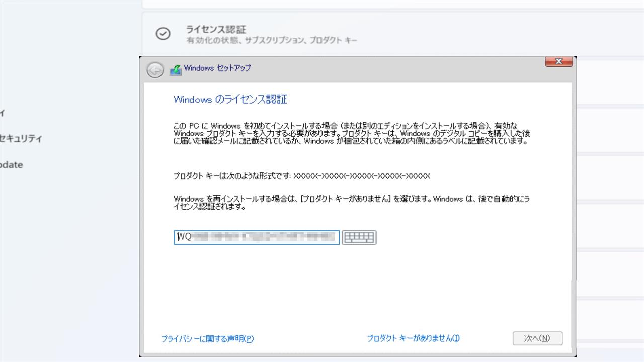This screenshot has width=644, height=362.
Task: Click the XXXXX-XXXXX product key format text
Action: coord(362,176)
